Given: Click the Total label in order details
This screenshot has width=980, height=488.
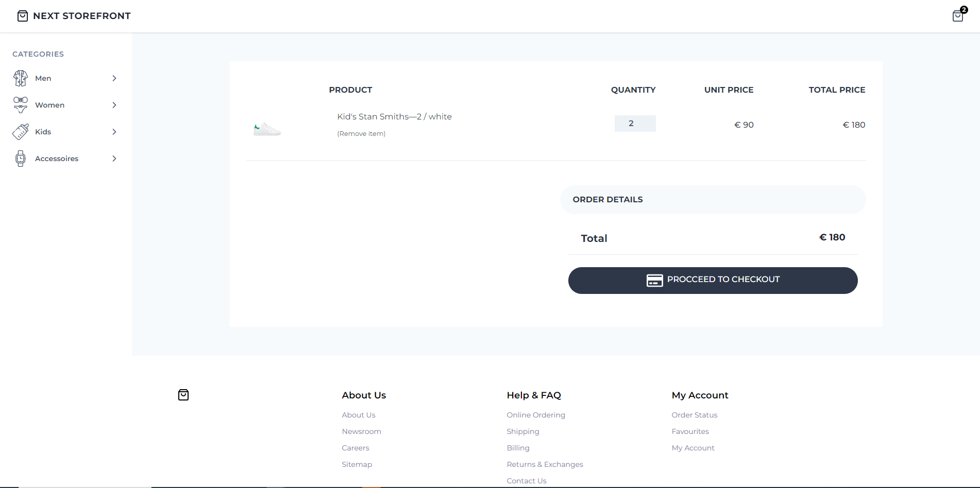Looking at the screenshot, I should tap(594, 238).
